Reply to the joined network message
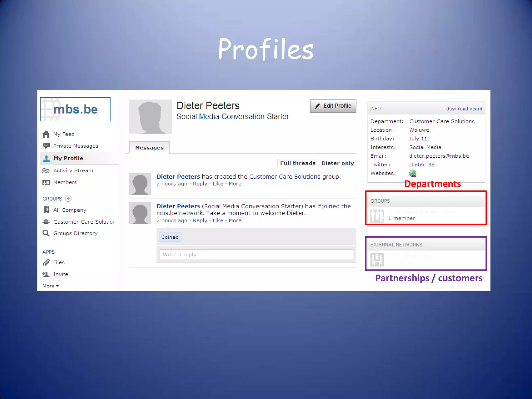This screenshot has width=532, height=399. coord(200,221)
